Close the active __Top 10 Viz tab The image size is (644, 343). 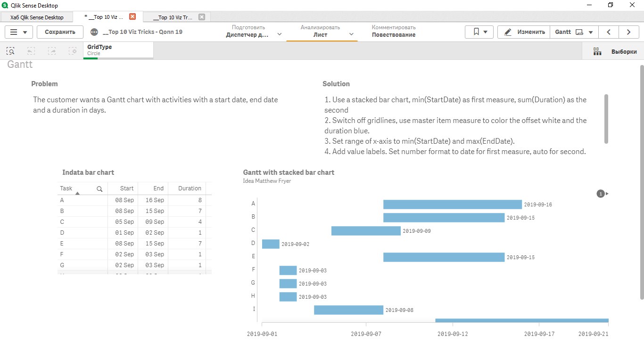(x=132, y=16)
